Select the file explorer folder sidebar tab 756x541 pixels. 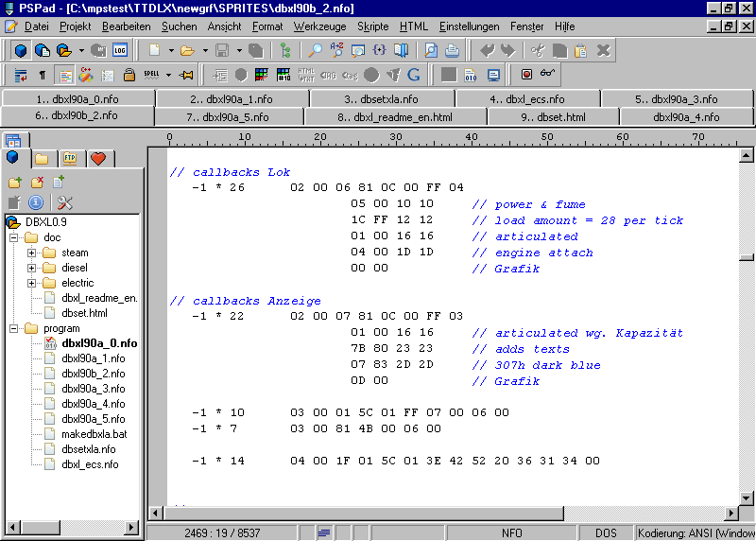42,158
